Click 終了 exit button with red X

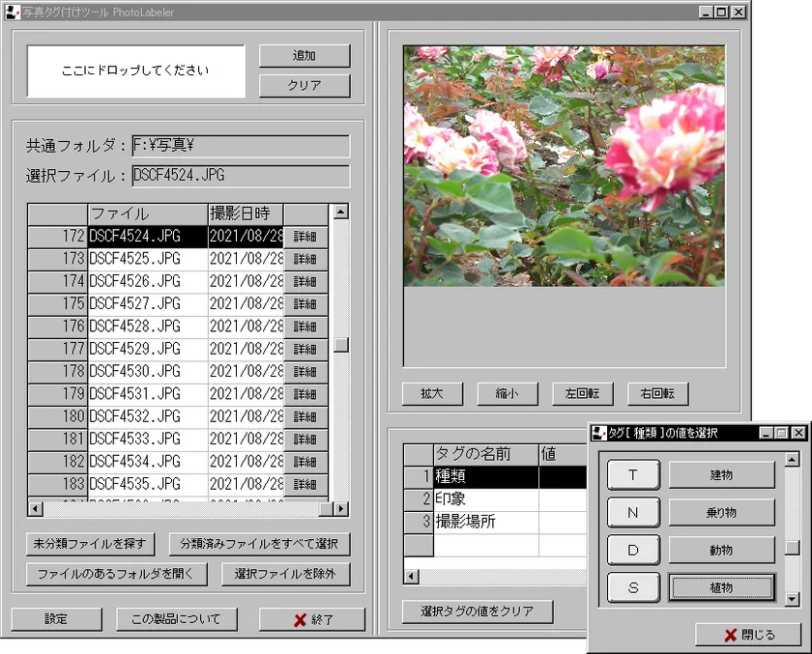tap(311, 620)
